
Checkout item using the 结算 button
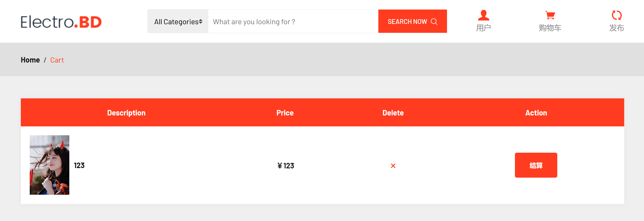pyautogui.click(x=536, y=165)
